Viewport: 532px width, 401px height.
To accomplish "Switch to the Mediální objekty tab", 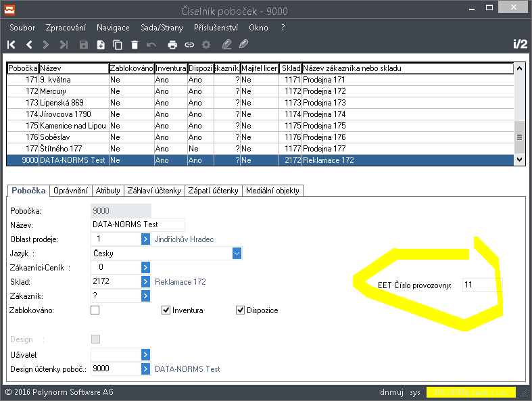I will 272,191.
